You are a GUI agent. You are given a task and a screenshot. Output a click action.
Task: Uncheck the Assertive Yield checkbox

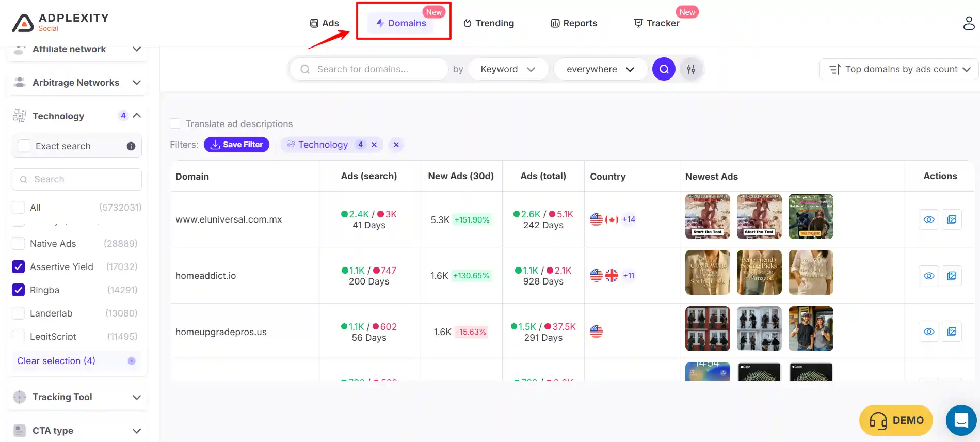click(x=18, y=267)
